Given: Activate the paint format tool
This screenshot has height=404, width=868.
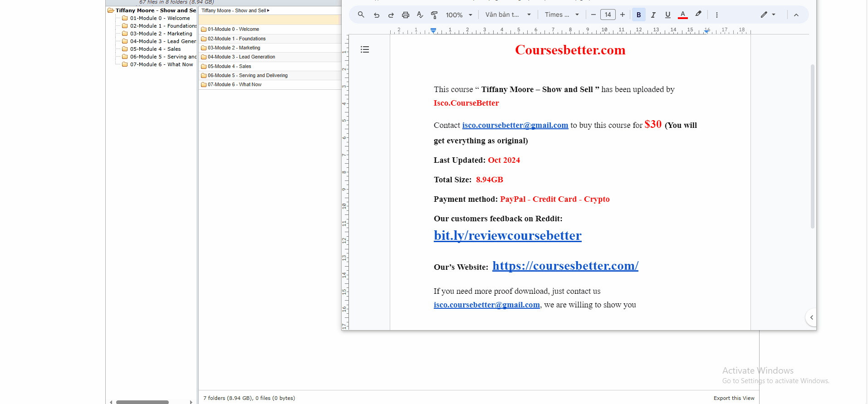Looking at the screenshot, I should click(434, 15).
